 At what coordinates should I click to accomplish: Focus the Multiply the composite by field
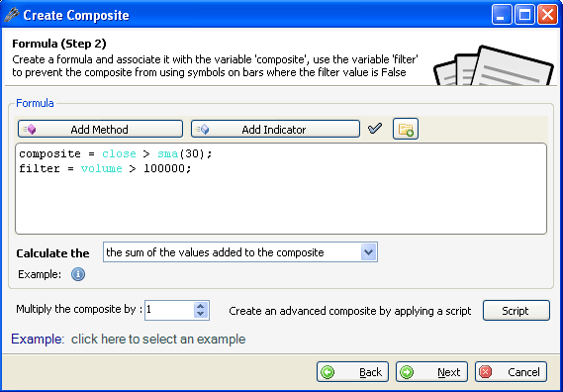(169, 310)
